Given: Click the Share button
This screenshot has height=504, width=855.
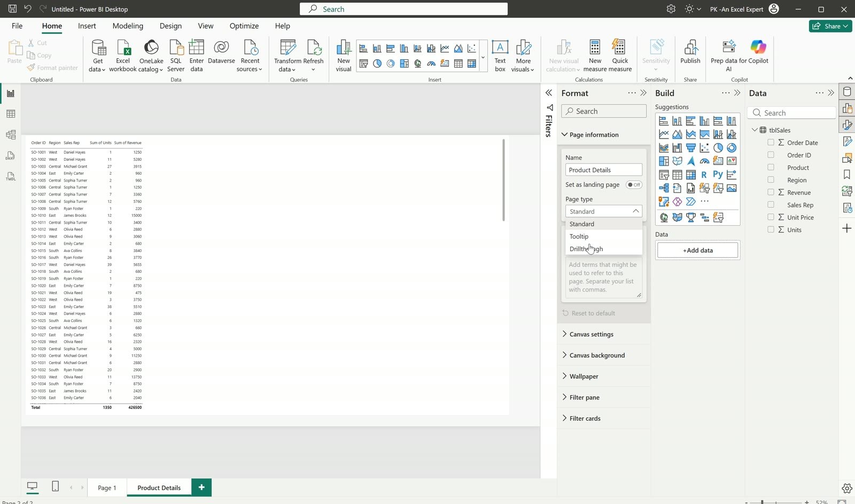Looking at the screenshot, I should pos(830,26).
